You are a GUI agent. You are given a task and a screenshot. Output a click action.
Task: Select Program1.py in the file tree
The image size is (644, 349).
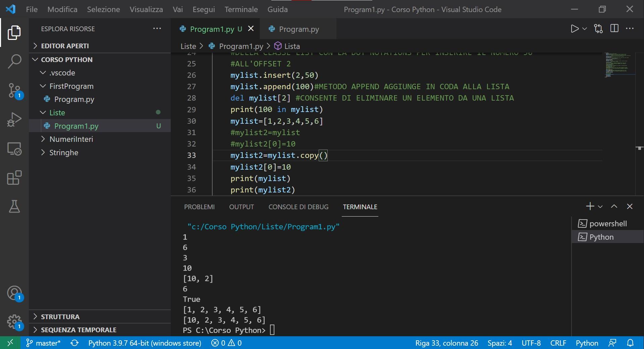tap(100, 126)
